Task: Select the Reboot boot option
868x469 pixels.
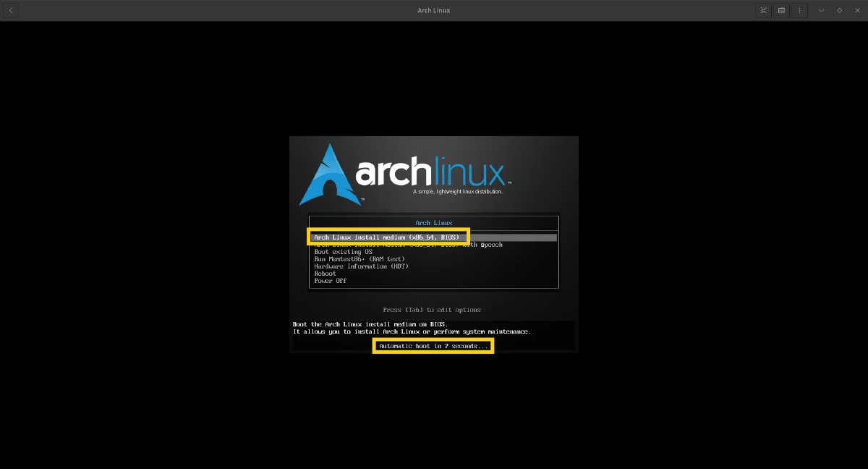Action: click(x=325, y=274)
